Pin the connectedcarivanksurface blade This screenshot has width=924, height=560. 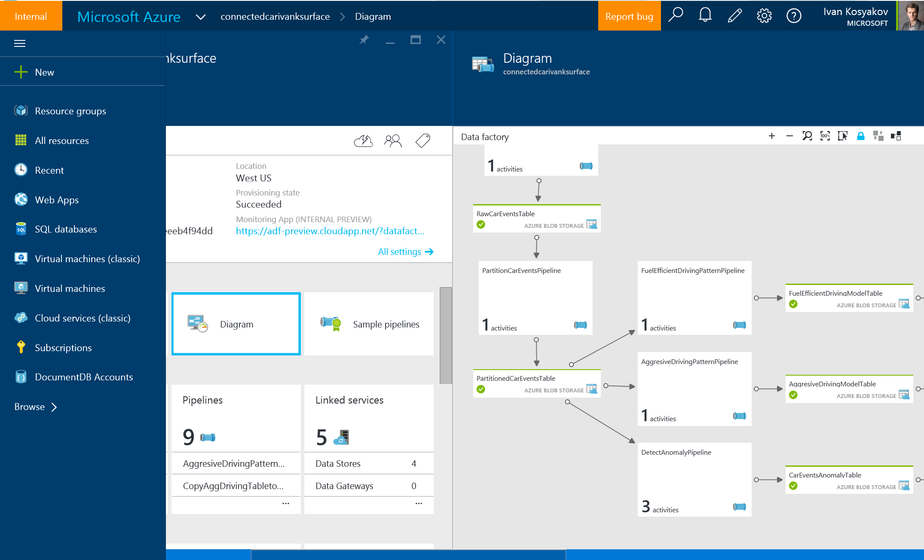point(364,40)
